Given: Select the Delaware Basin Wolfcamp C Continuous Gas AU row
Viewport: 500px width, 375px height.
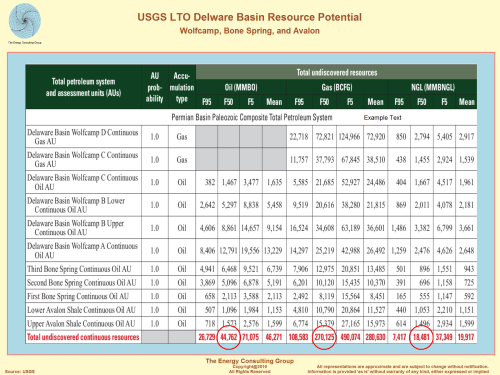Looking at the screenshot, I should (251, 159).
